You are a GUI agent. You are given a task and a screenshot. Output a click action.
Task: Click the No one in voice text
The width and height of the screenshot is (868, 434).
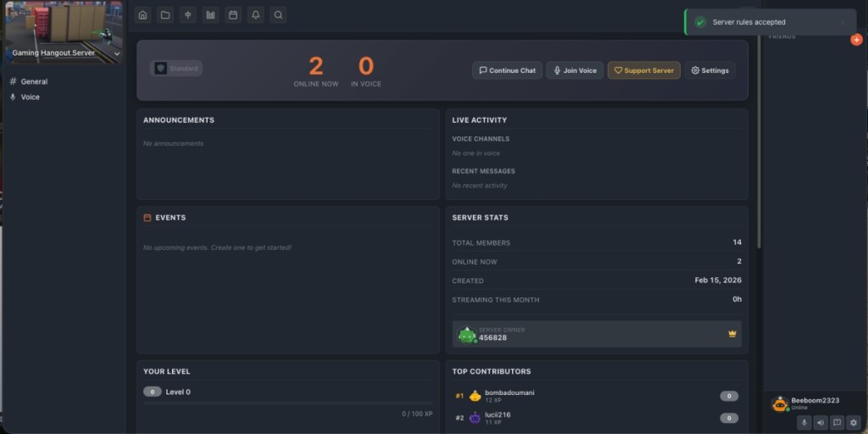coord(476,153)
